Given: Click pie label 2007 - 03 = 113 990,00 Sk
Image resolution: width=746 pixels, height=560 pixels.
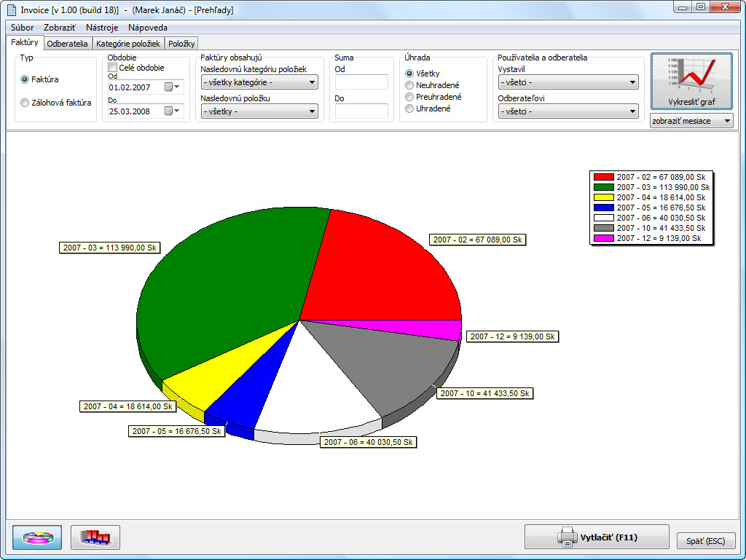Looking at the screenshot, I should (110, 248).
